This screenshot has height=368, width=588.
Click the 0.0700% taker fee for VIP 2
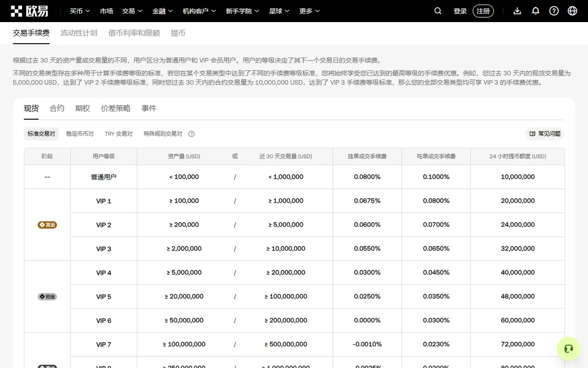[x=436, y=225]
